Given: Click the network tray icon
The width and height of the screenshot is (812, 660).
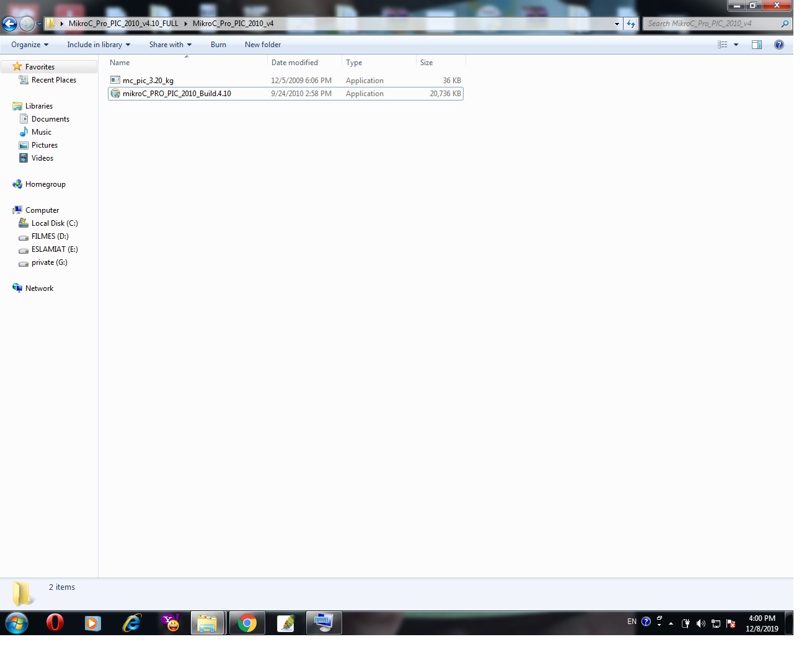Looking at the screenshot, I should [x=715, y=623].
